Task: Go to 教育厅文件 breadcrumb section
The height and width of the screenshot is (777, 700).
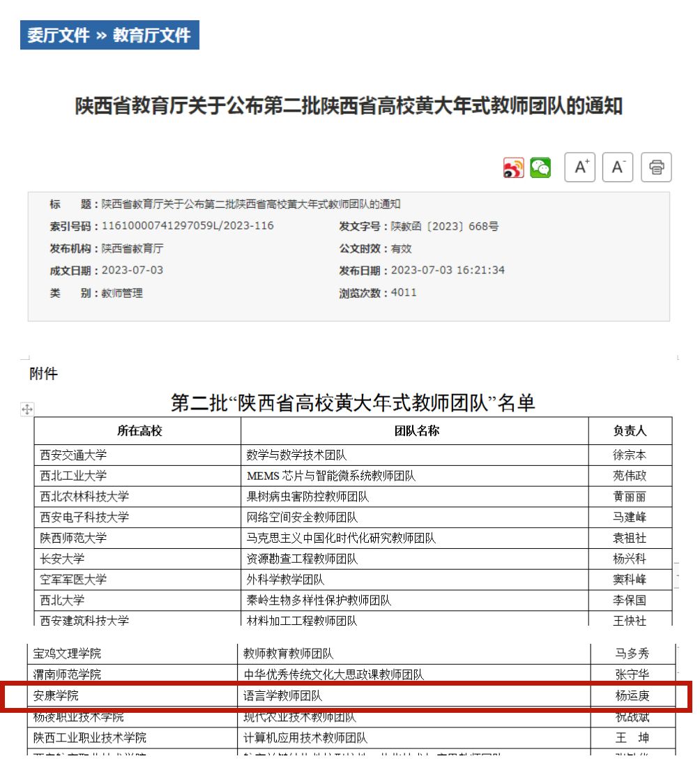Action: click(x=152, y=36)
